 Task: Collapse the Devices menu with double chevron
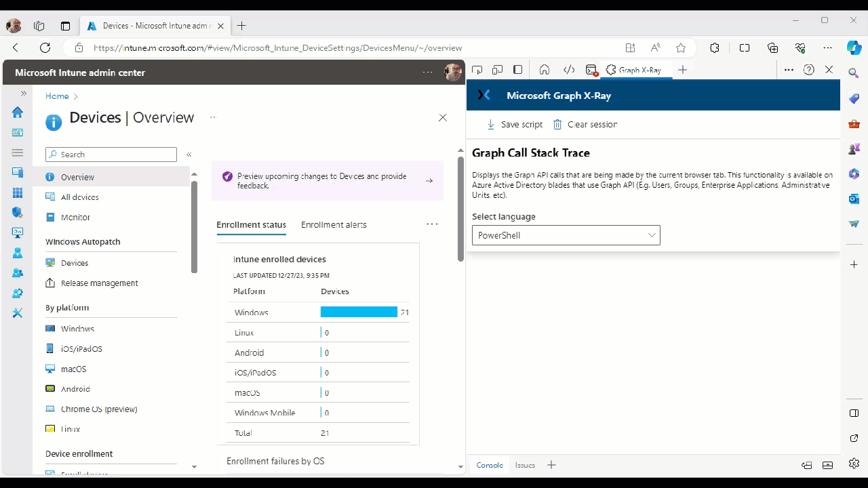(189, 155)
